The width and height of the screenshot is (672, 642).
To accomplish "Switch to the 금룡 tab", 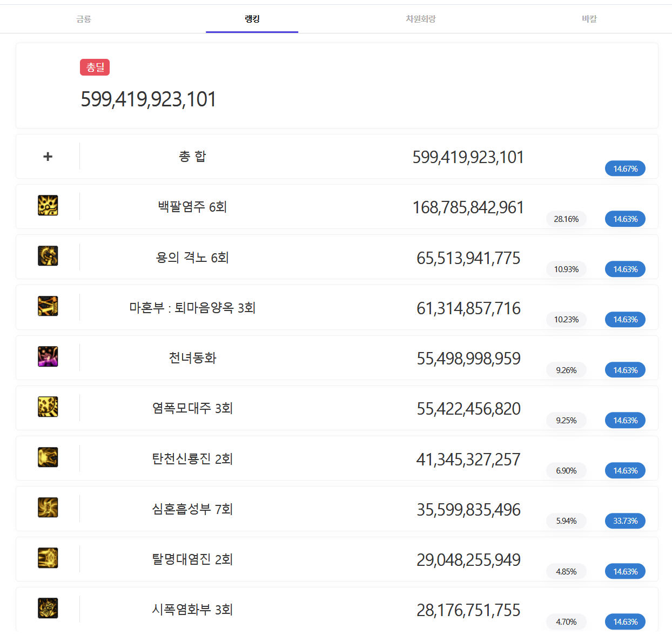I will coord(84,19).
